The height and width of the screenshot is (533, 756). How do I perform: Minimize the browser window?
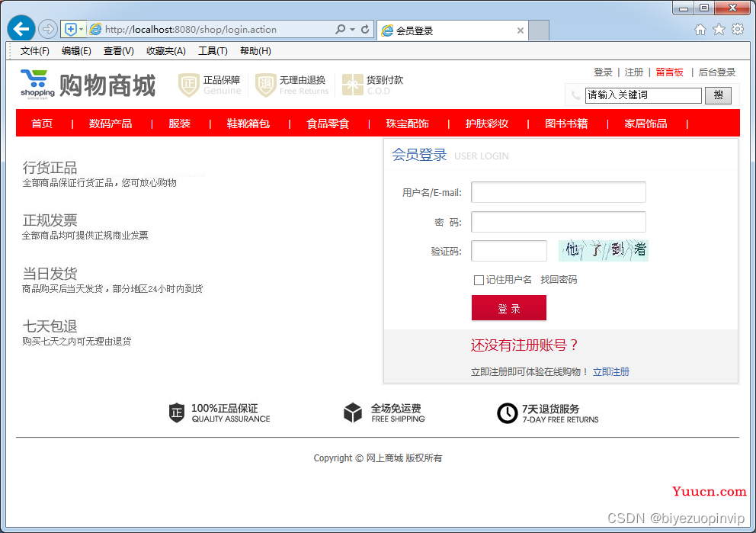point(684,8)
